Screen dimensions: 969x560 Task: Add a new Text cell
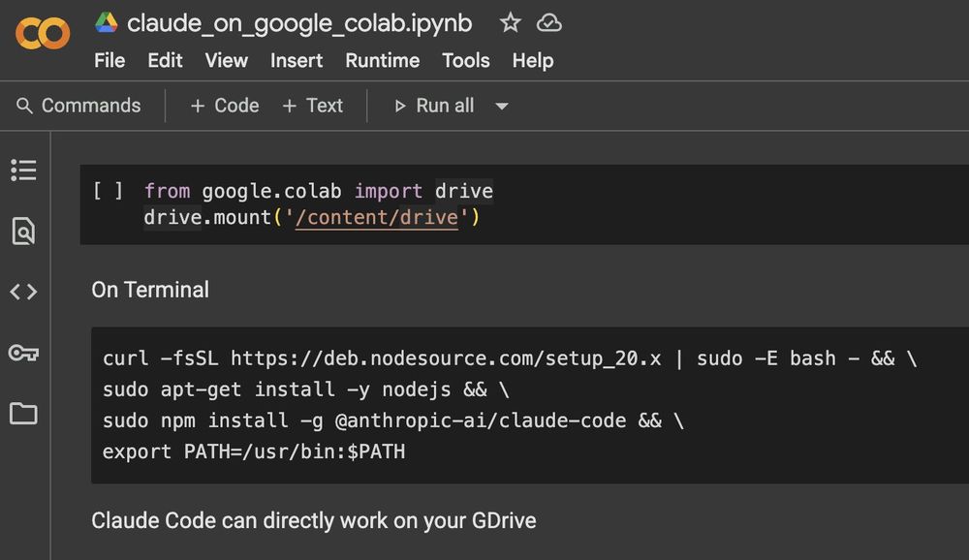(x=312, y=106)
